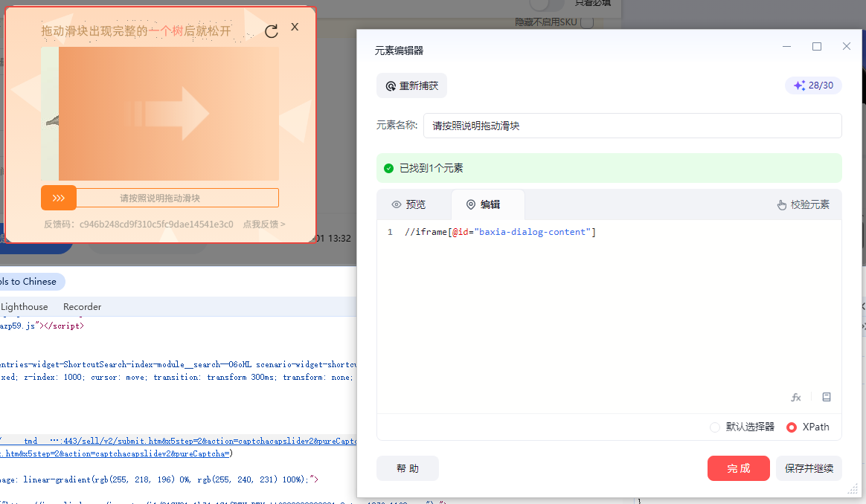Click 保存并继续 button
This screenshot has width=866, height=504.
click(x=809, y=468)
